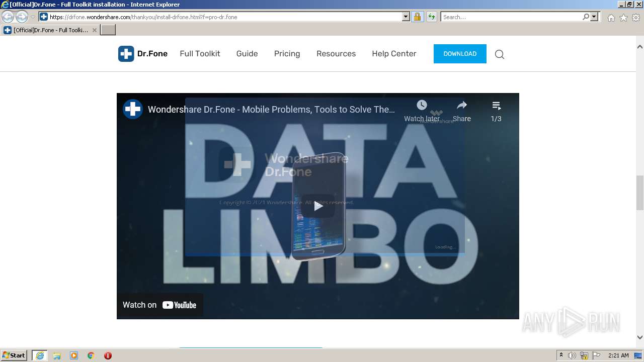Open the Pricing menu item
The height and width of the screenshot is (362, 644).
tap(287, 54)
